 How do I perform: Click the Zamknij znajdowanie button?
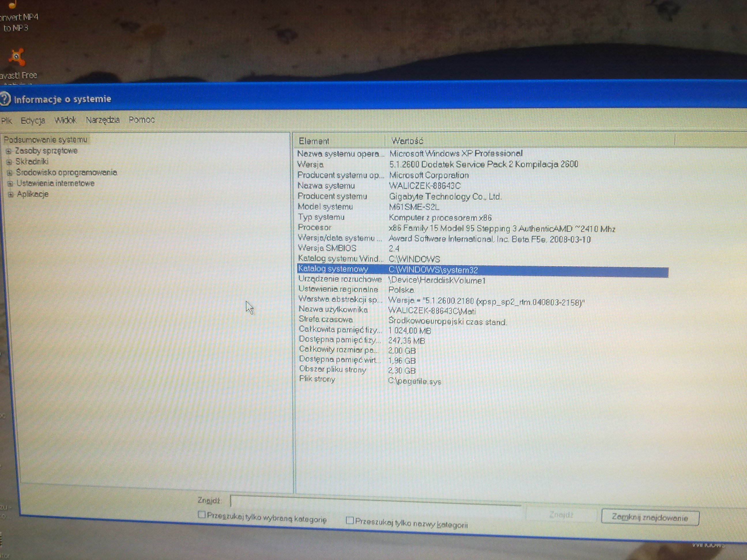click(650, 517)
